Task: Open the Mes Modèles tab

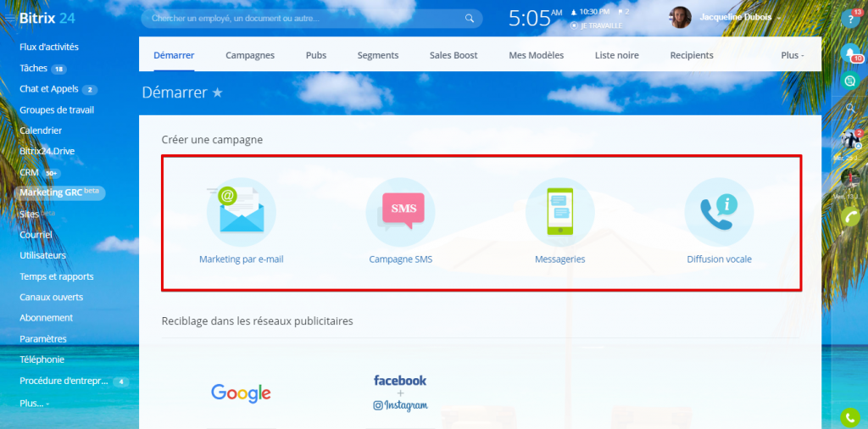Action: pyautogui.click(x=537, y=55)
